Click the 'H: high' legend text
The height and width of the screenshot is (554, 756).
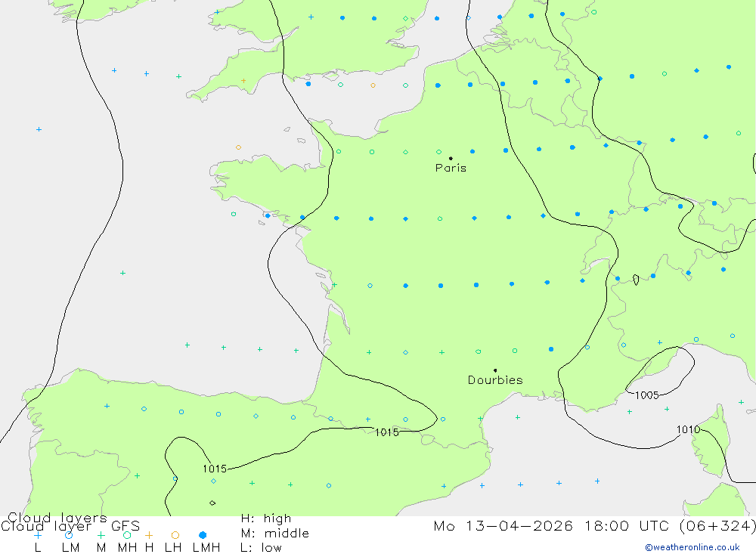pyautogui.click(x=265, y=518)
